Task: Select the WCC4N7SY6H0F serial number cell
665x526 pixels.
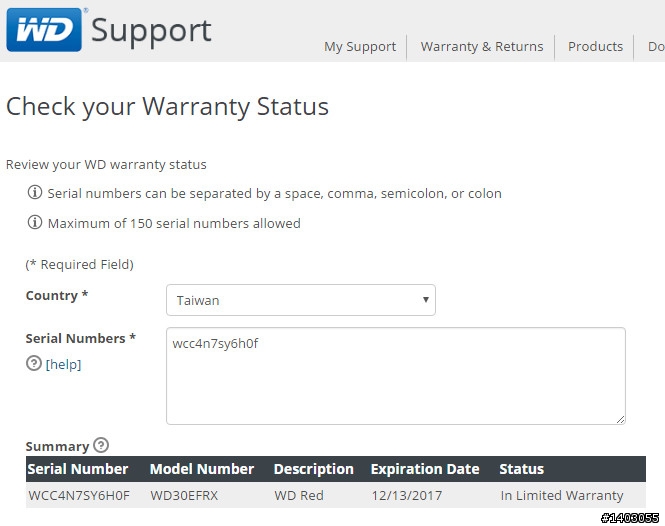Action: (79, 495)
